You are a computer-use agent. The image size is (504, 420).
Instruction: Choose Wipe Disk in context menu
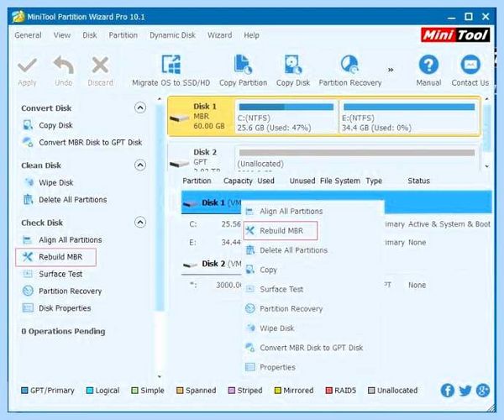pyautogui.click(x=312, y=328)
